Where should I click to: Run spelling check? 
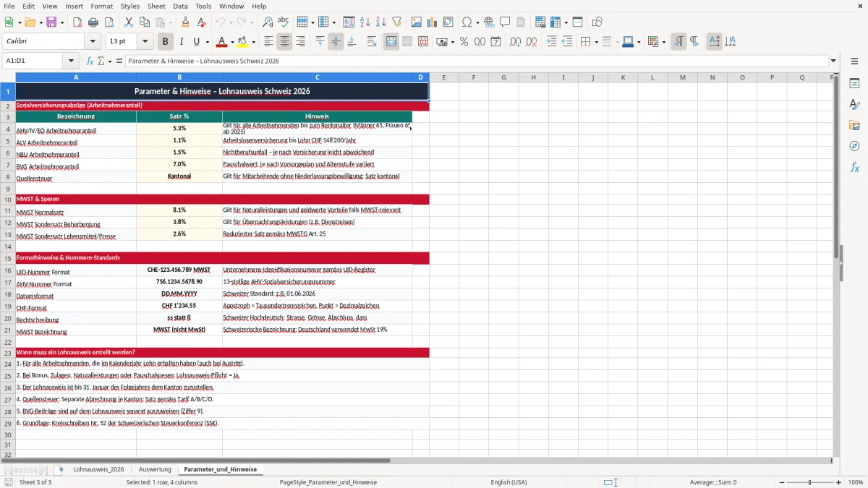[283, 22]
